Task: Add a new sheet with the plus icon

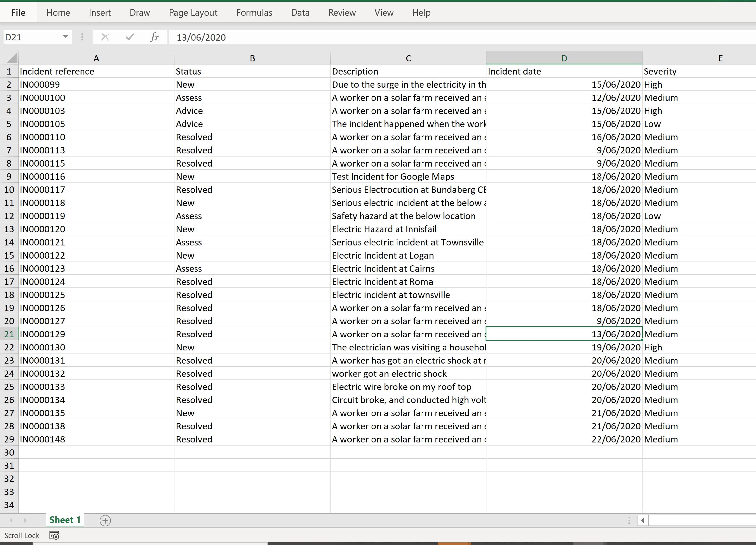Action: [x=105, y=520]
